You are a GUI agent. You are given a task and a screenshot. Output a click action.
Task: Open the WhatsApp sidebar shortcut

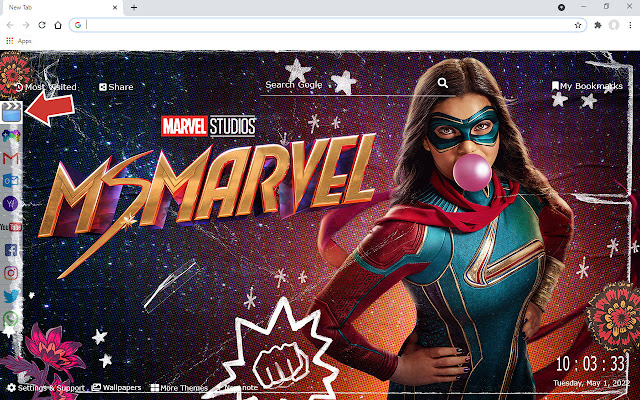click(11, 319)
